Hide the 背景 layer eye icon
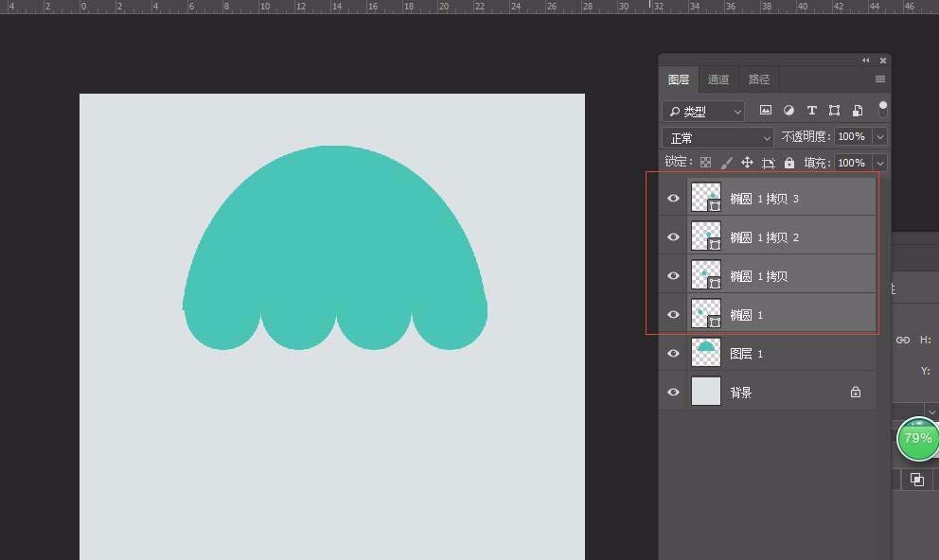The width and height of the screenshot is (939, 560). click(673, 392)
